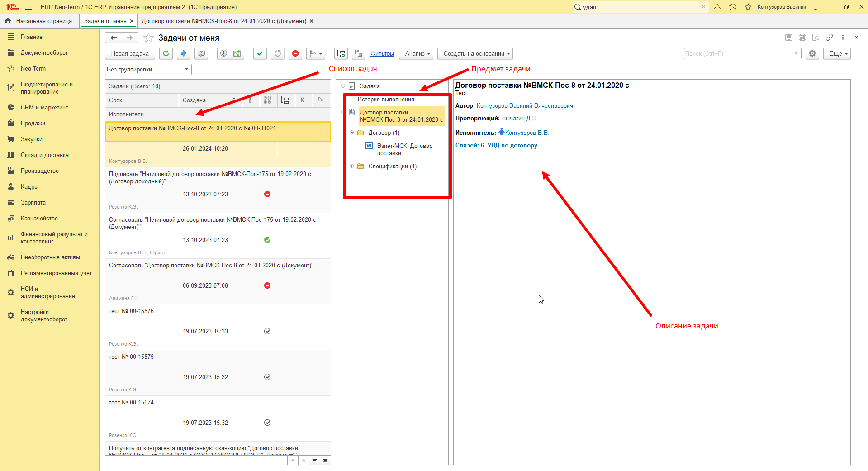The height and width of the screenshot is (471, 868).
Task: Expand the Спецификации (1) folder node
Action: tap(351, 166)
